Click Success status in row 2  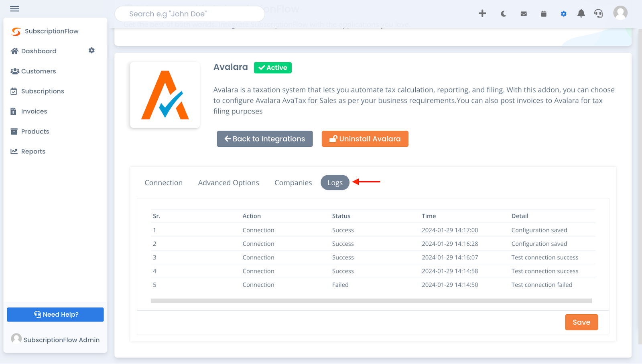[343, 244]
